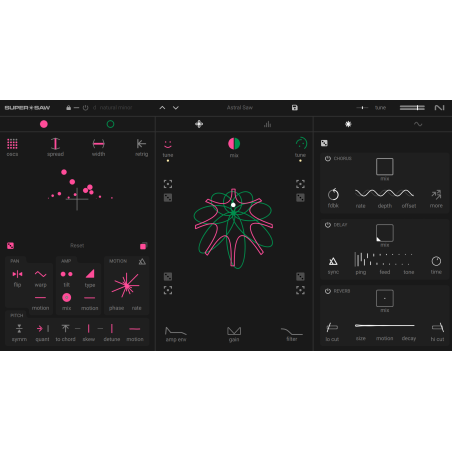Adjust the spread control icon
This screenshot has width=452, height=452.
click(x=55, y=144)
